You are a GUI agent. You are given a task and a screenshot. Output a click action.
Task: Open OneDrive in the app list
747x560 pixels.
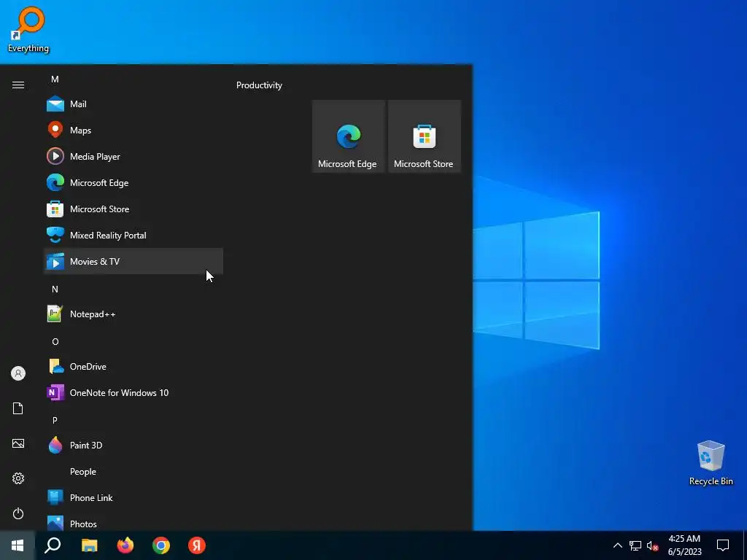point(133,366)
